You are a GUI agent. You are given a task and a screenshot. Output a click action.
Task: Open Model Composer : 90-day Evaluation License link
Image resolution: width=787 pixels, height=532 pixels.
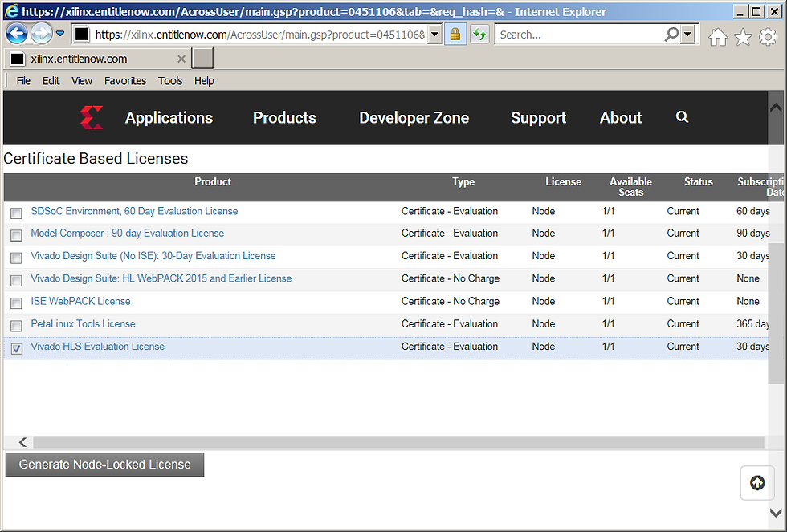click(x=128, y=234)
